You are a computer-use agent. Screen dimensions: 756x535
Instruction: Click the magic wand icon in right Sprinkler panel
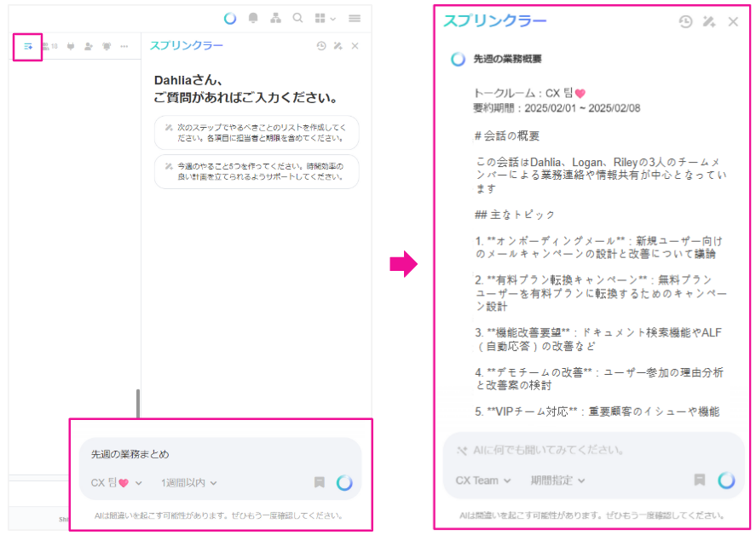click(x=709, y=21)
